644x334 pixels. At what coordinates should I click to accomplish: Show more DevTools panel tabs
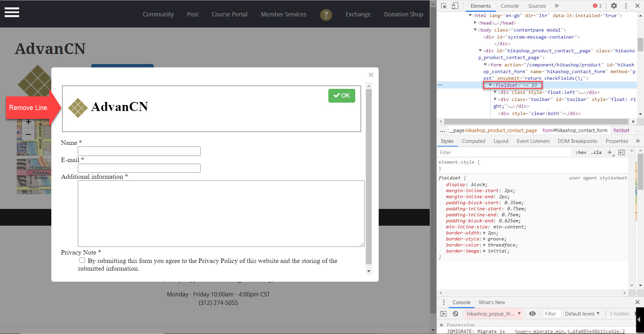(x=556, y=6)
